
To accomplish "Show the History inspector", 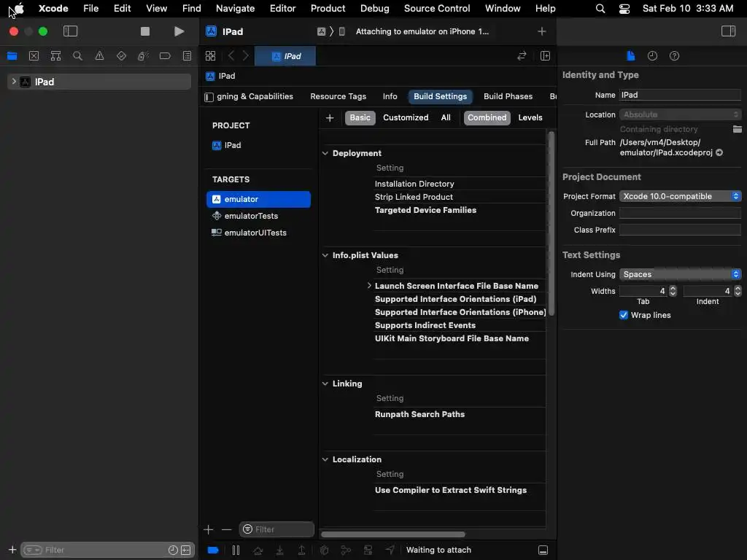I will 652,56.
